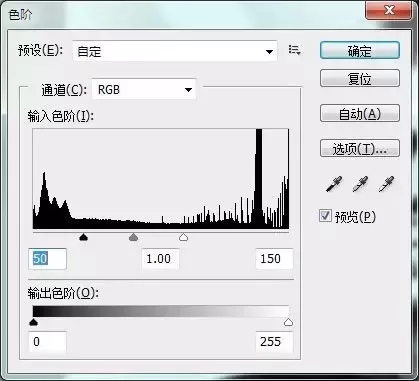Click the output gradient bar
The height and width of the screenshot is (381, 419).
(x=161, y=311)
